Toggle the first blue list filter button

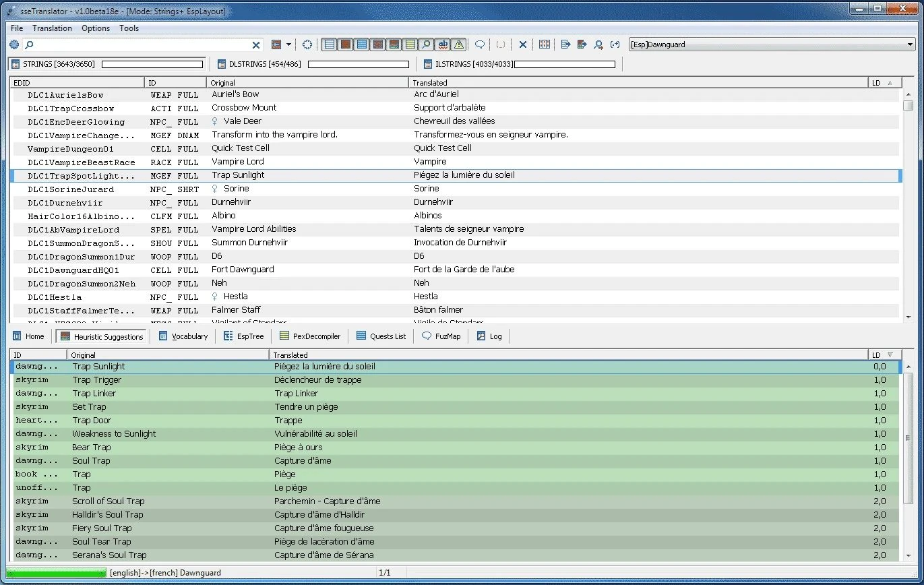(329, 44)
